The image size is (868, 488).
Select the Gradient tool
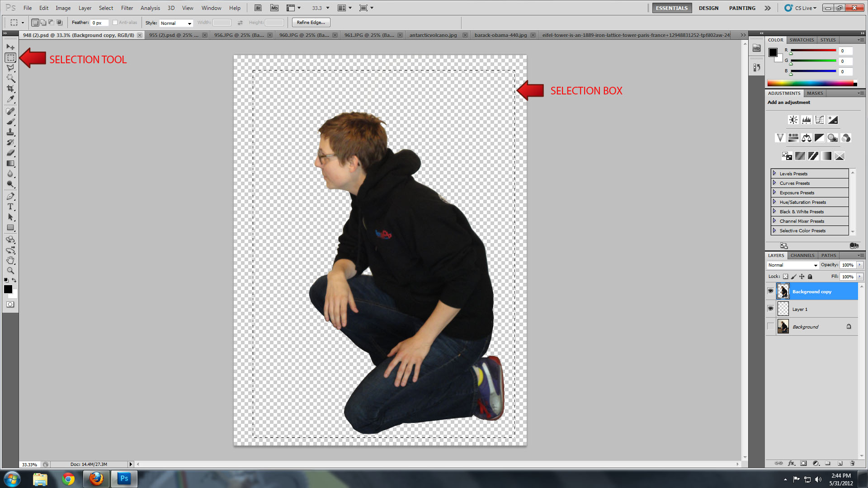(x=10, y=163)
